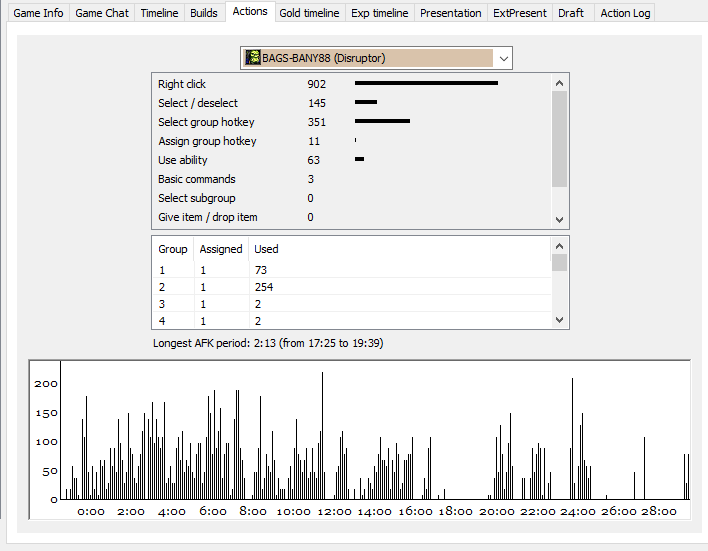Switch to the Game Chat tab
Image resolution: width=708 pixels, height=551 pixels.
pyautogui.click(x=102, y=13)
